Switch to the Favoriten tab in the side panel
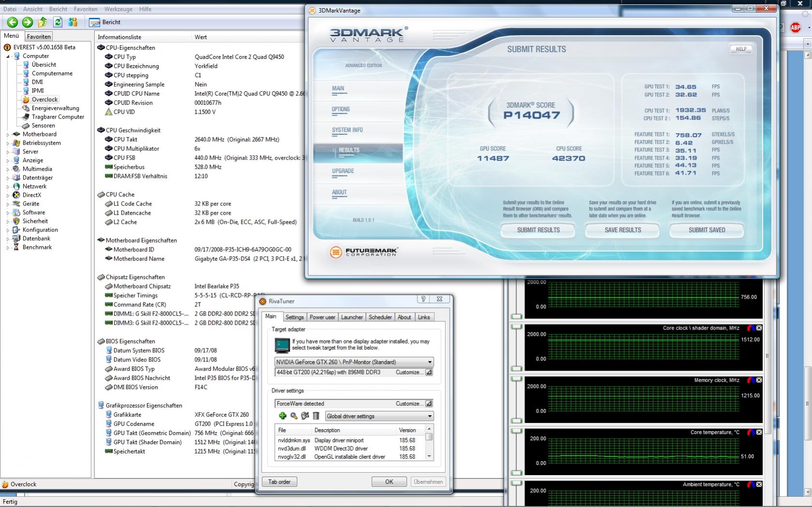The width and height of the screenshot is (812, 507). [x=39, y=37]
